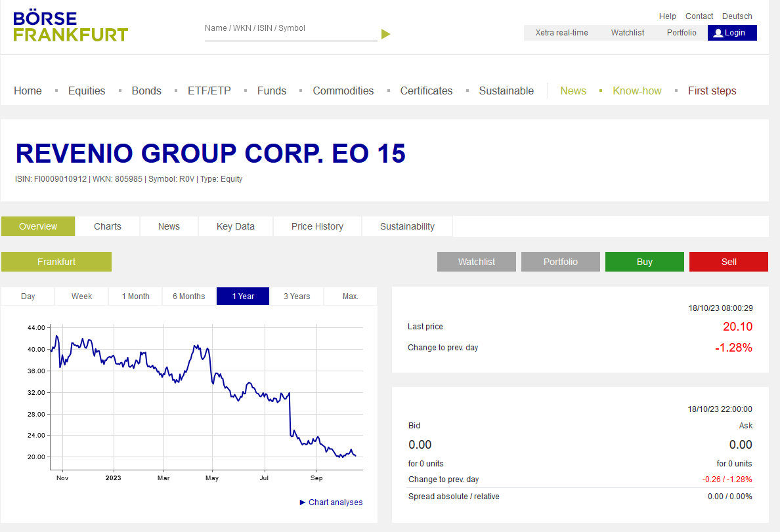
Task: Focus the Name / WKN / ISIN / Symbol search field
Action: 291,30
